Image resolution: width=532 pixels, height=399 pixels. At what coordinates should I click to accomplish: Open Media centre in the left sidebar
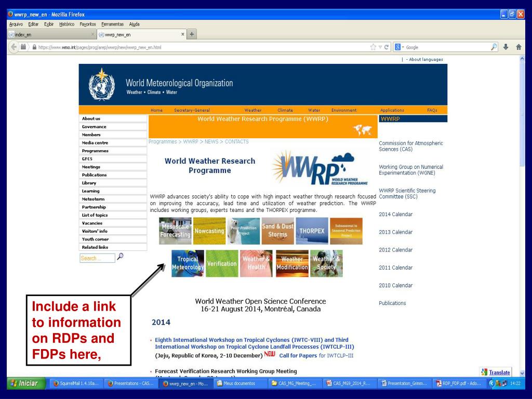tap(113, 143)
